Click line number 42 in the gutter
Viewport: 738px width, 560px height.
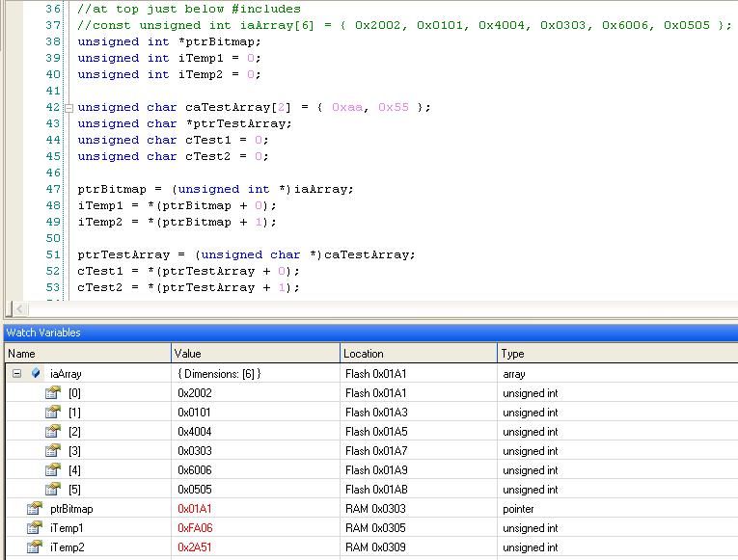53,107
